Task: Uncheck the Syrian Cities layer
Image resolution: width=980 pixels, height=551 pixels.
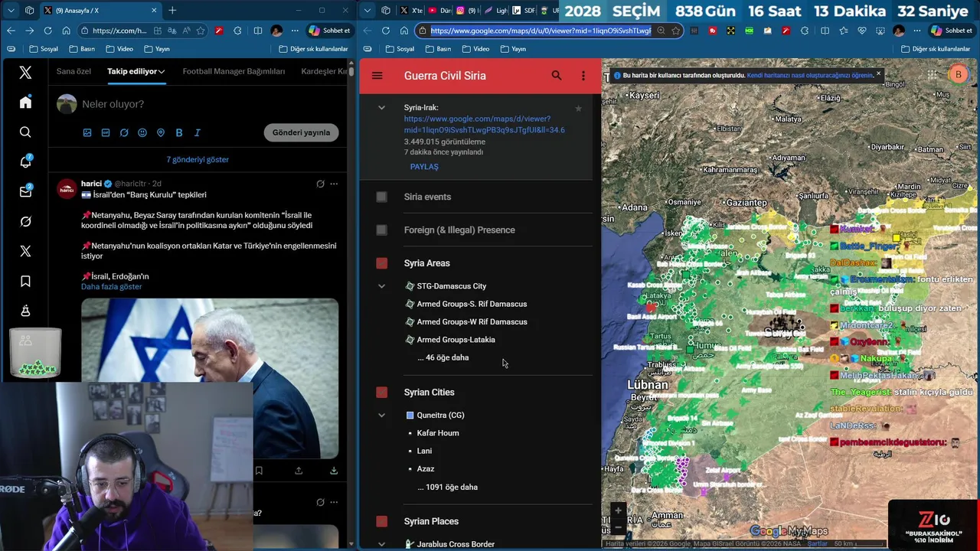Action: [381, 392]
